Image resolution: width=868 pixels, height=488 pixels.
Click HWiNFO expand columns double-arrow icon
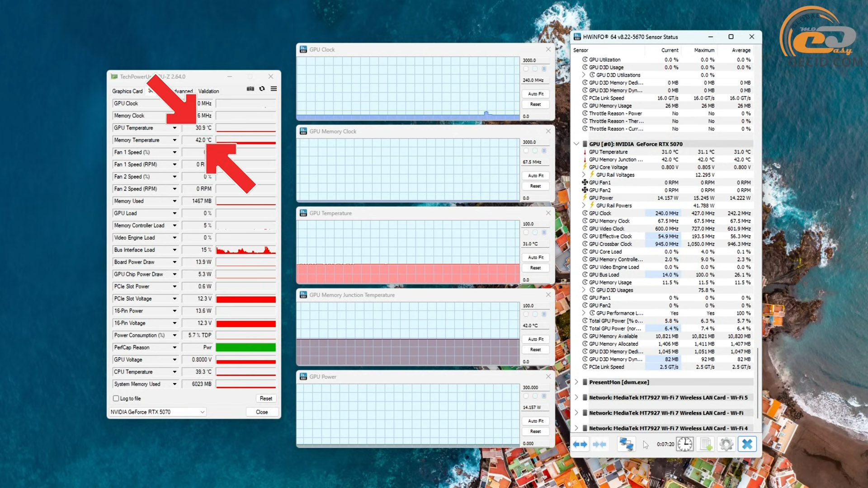pos(580,445)
